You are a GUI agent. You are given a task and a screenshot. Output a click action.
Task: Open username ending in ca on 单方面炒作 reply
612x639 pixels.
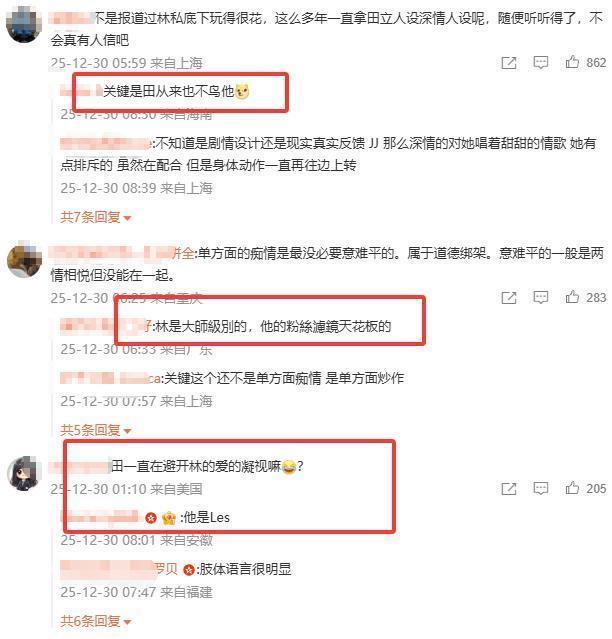(x=110, y=378)
